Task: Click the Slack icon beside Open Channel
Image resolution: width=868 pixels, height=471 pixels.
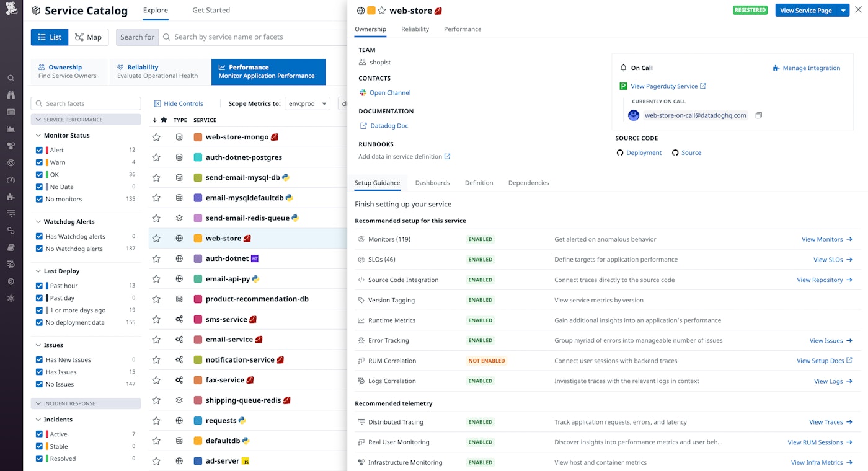Action: (x=363, y=93)
